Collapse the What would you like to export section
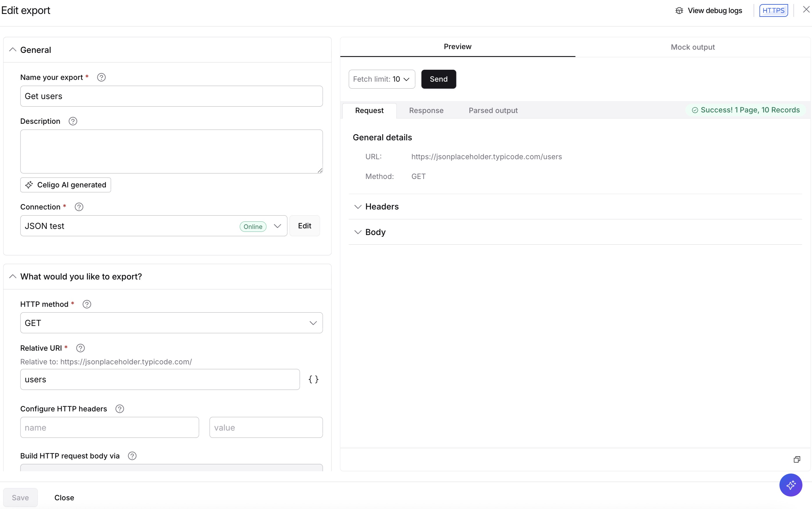 [12, 276]
